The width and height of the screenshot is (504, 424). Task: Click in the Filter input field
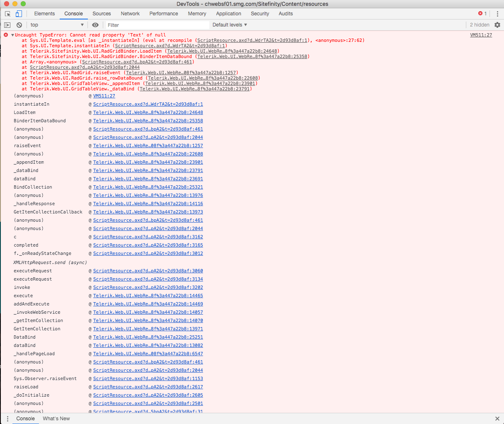157,25
